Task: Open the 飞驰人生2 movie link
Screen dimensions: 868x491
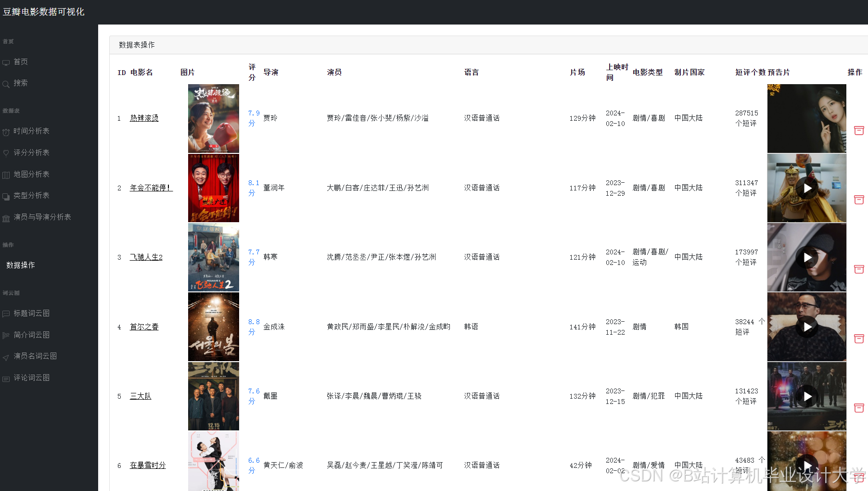Action: [146, 257]
